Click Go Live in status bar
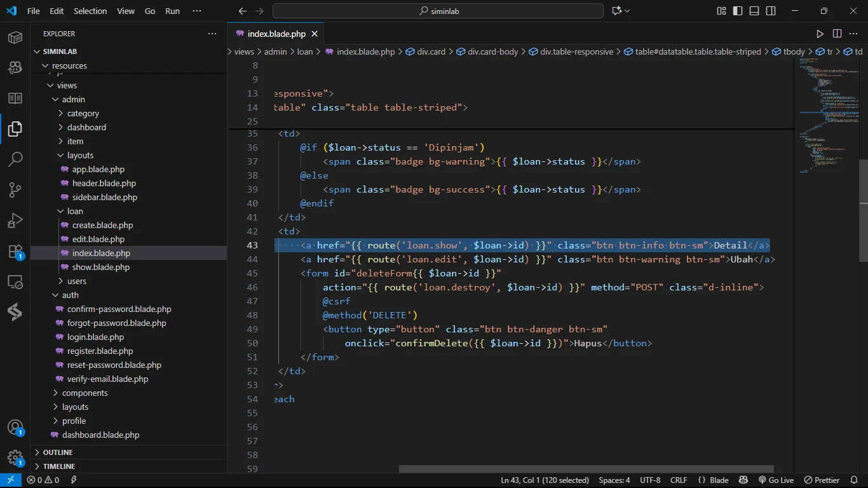 [x=776, y=480]
